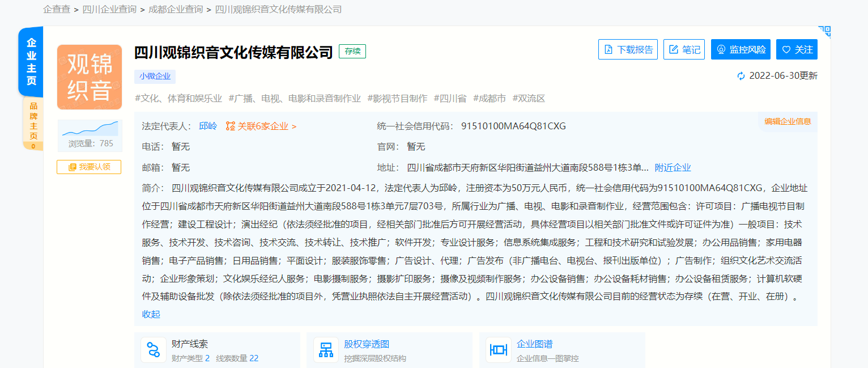Screen dimensions: 868x368
Task: Click the 观锦织音 company logo
Action: click(90, 77)
